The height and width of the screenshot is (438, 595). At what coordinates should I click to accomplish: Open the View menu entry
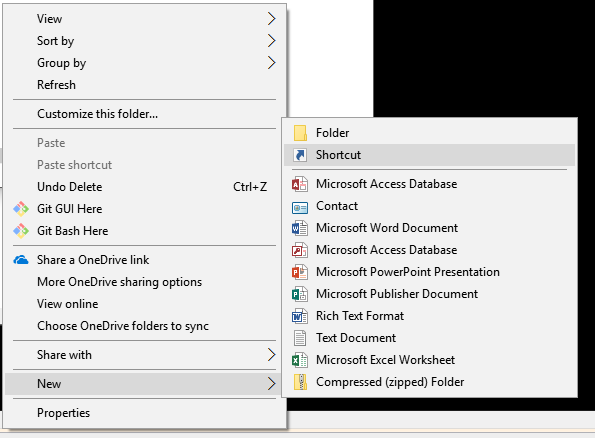coord(145,18)
